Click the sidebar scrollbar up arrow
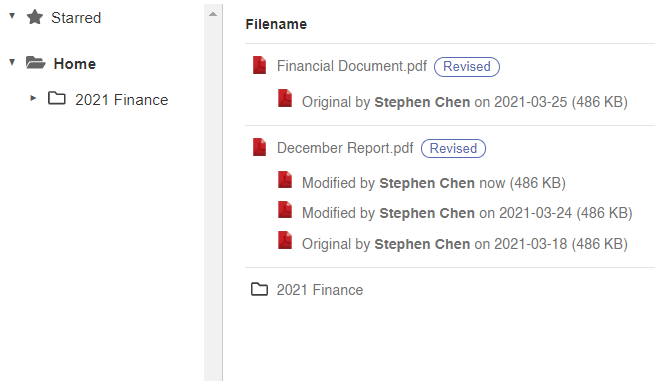 (x=213, y=14)
